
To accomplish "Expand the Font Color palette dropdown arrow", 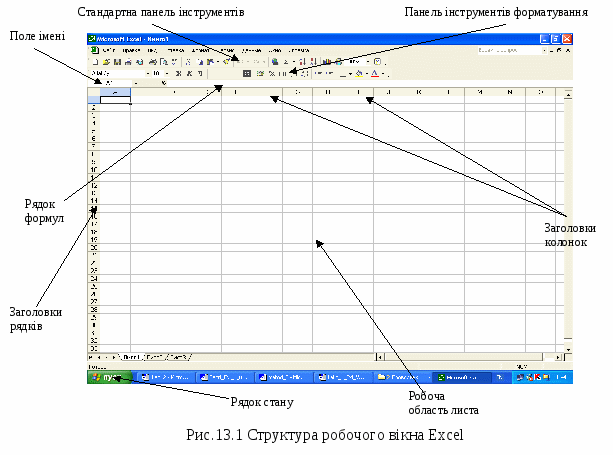I will [x=383, y=73].
